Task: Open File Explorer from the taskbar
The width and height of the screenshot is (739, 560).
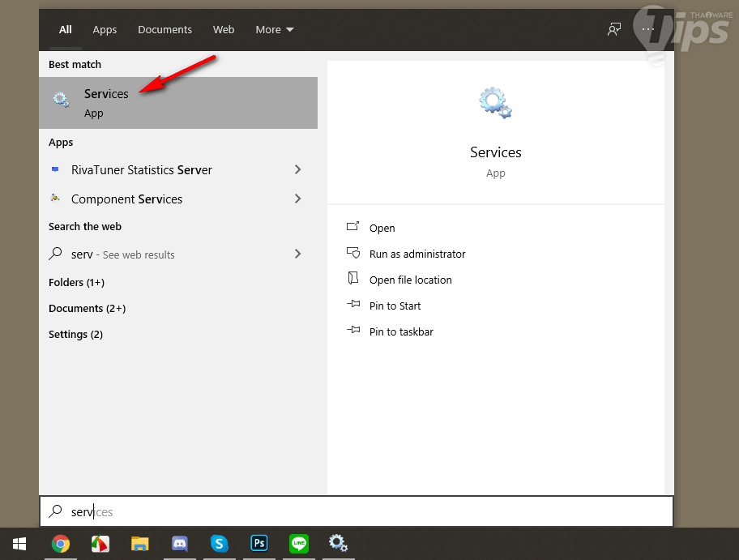Action: pyautogui.click(x=140, y=544)
